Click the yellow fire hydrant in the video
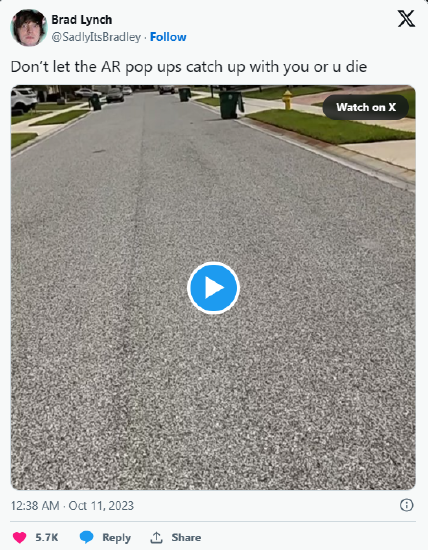 tap(287, 99)
